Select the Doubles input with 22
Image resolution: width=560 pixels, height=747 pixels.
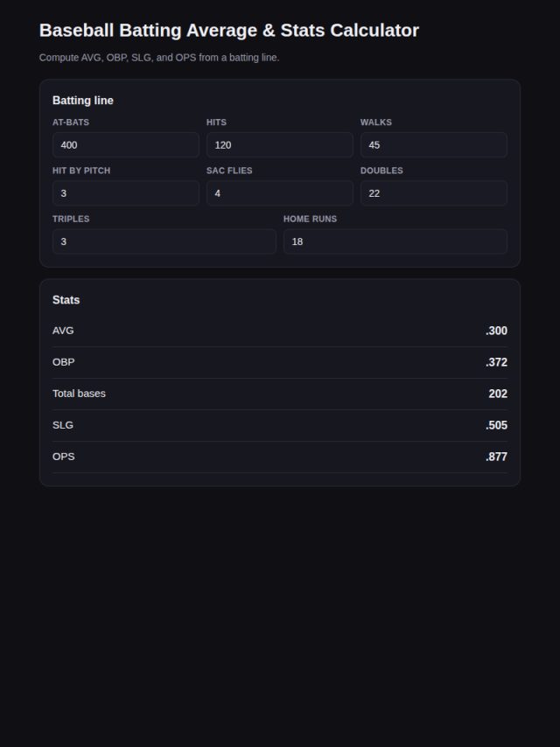point(434,193)
